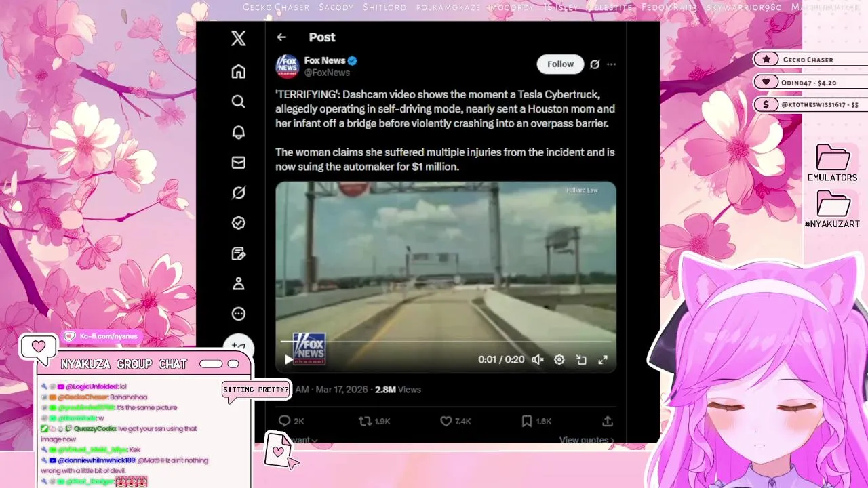Click the 'TERRIFYING' post text paragraph
The height and width of the screenshot is (488, 868).
point(445,109)
